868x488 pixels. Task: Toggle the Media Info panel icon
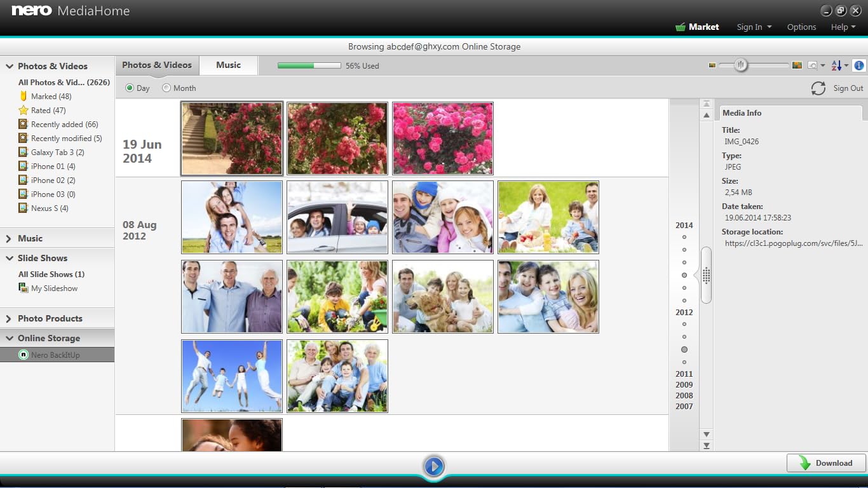(x=859, y=65)
